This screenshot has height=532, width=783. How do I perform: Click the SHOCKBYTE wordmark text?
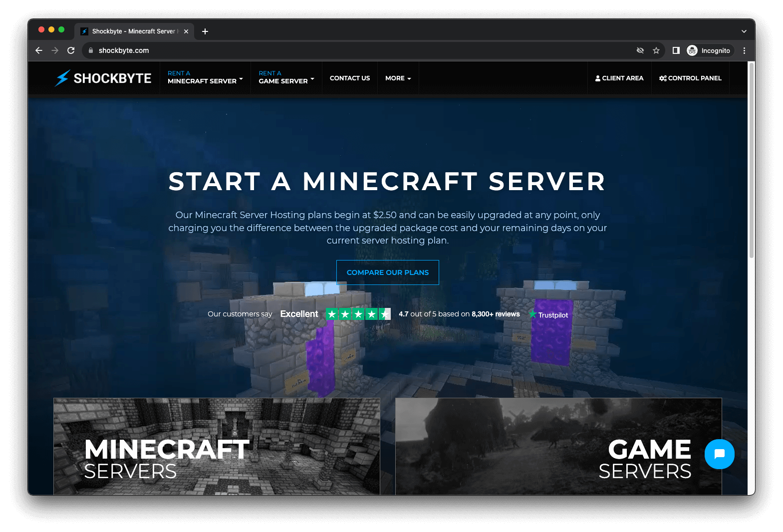[x=112, y=78]
